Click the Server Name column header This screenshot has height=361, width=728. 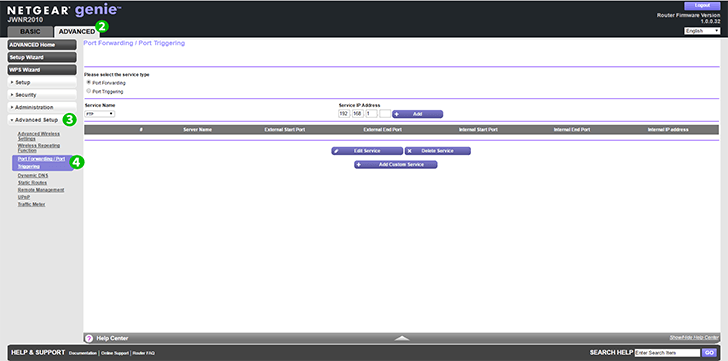197,129
